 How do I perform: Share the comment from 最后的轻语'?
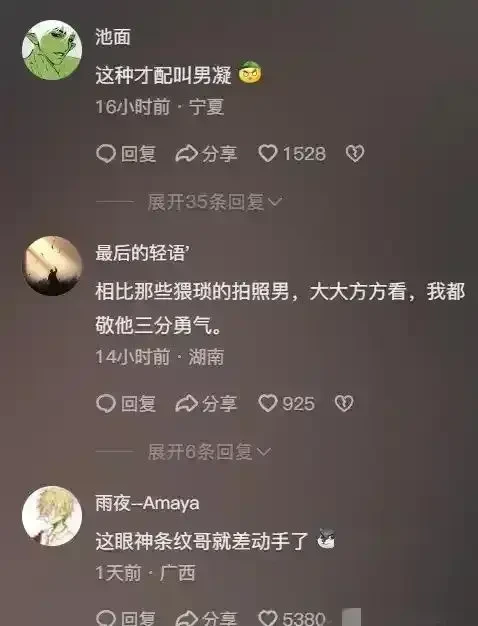tap(206, 404)
